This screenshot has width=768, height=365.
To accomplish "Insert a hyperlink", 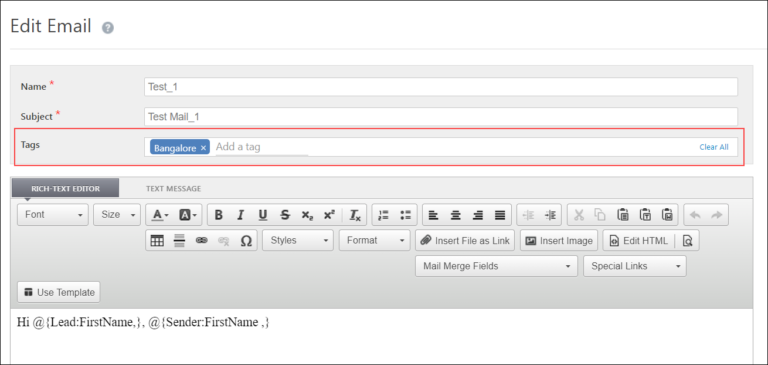I will 201,241.
